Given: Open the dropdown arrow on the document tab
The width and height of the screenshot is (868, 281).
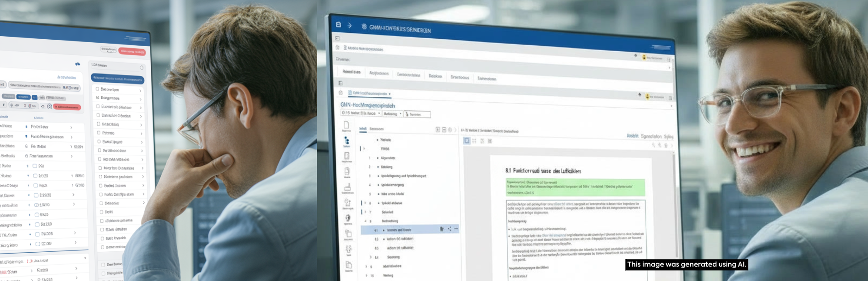Looking at the screenshot, I should tap(389, 94).
